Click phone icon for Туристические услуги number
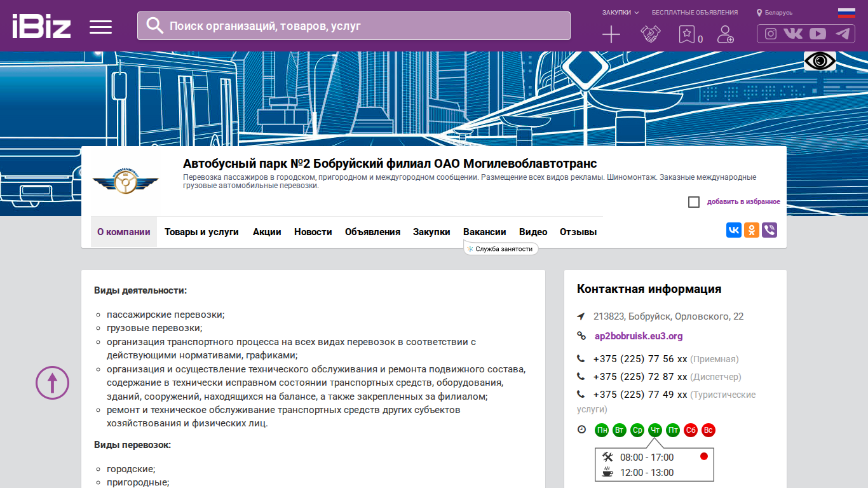Screen dimensions: 868x488 581,395
